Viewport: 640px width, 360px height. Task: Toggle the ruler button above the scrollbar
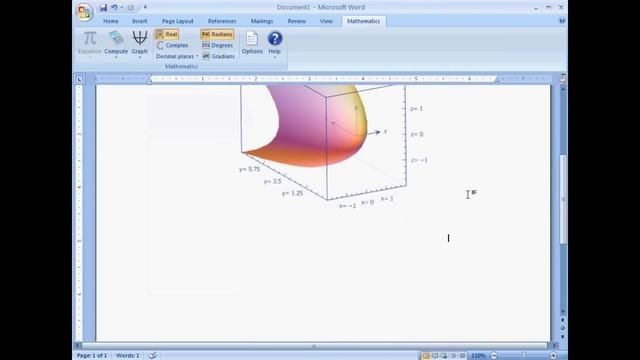563,80
